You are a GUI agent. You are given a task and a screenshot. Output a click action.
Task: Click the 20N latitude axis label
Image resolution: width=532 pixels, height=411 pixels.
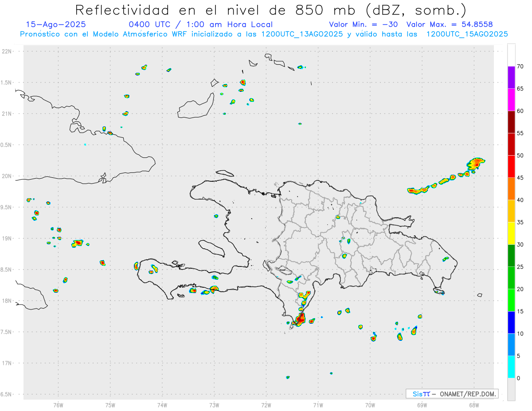(x=7, y=176)
